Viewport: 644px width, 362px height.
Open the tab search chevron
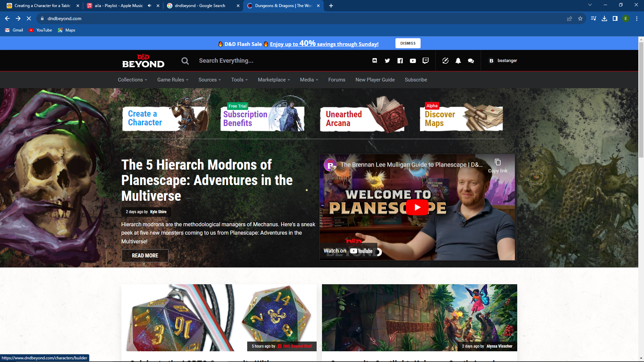(x=590, y=5)
